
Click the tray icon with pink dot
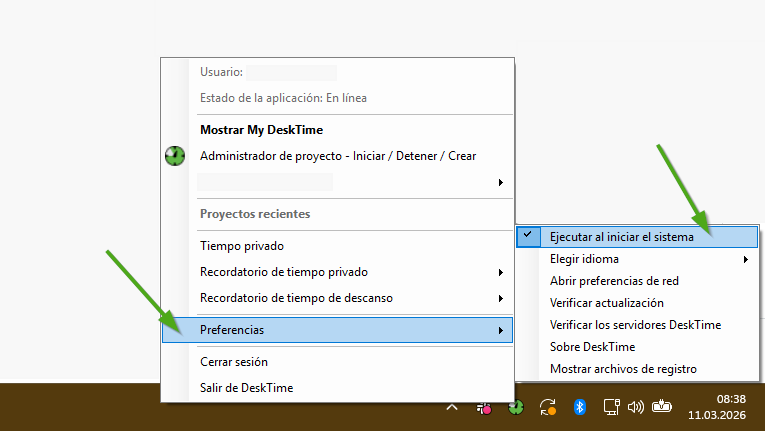pos(484,407)
